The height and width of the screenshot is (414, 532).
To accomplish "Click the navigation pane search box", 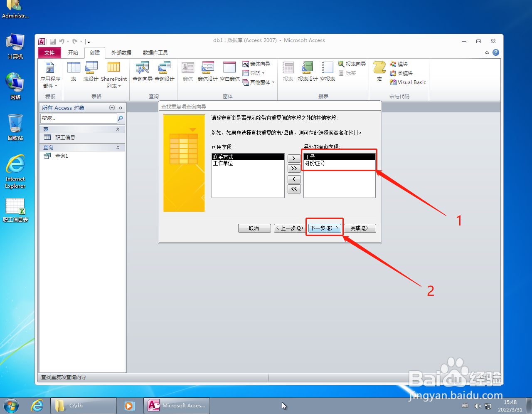I will 79,119.
